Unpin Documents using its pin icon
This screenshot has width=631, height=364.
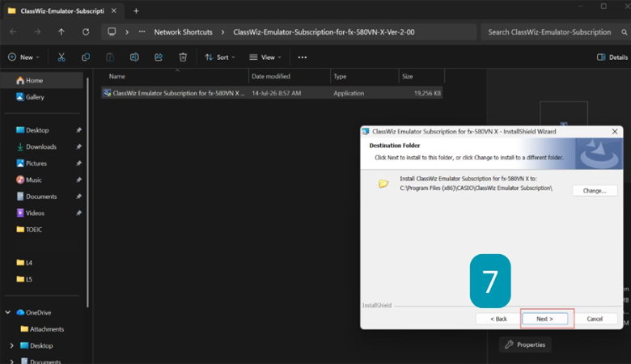[78, 197]
